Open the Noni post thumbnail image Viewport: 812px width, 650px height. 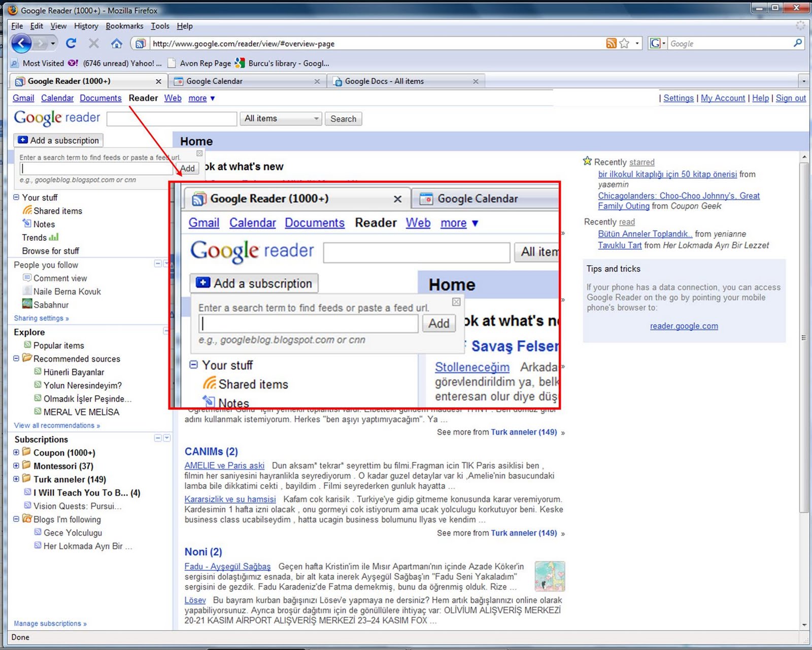(x=550, y=576)
